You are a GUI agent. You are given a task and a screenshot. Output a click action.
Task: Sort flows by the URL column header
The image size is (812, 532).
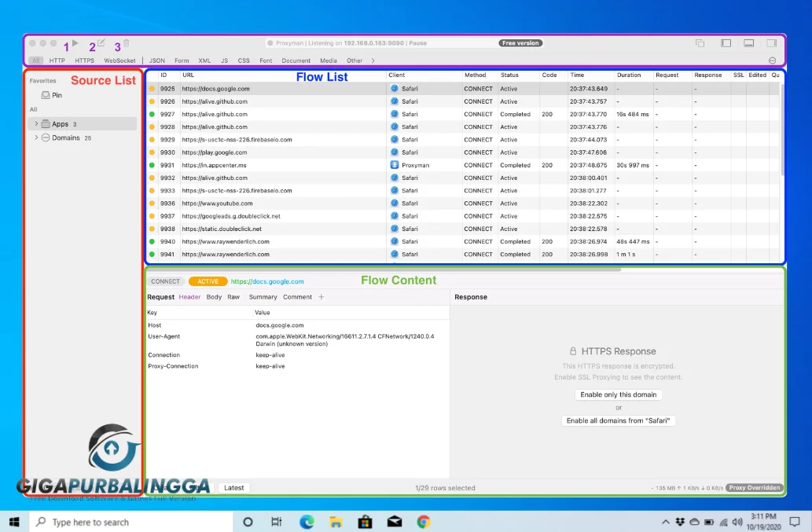tap(188, 75)
